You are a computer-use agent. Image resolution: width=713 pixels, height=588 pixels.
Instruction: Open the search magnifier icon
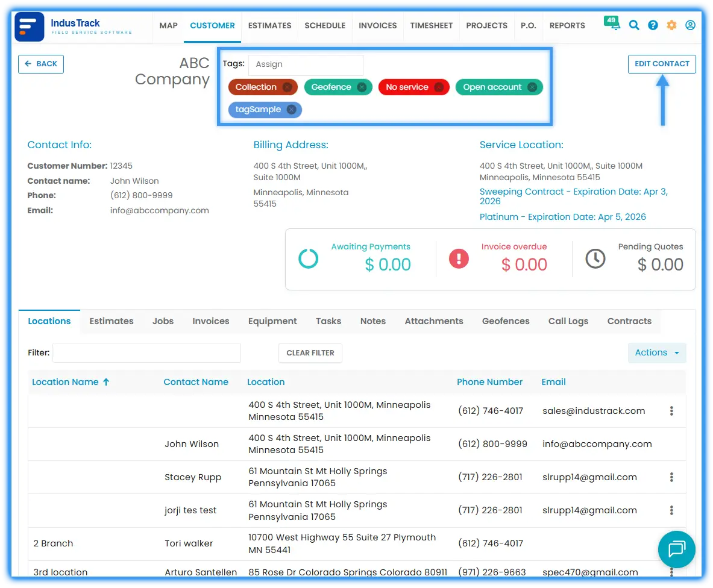click(x=634, y=25)
